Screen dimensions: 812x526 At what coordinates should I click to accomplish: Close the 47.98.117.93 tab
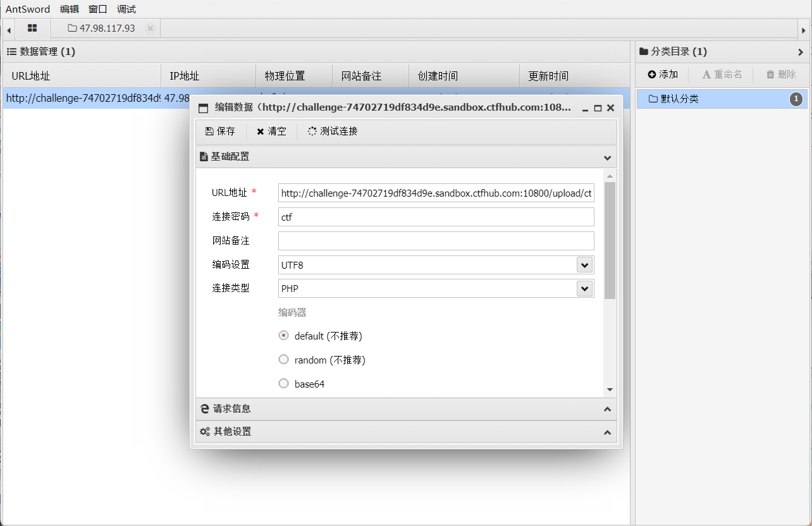pyautogui.click(x=150, y=28)
